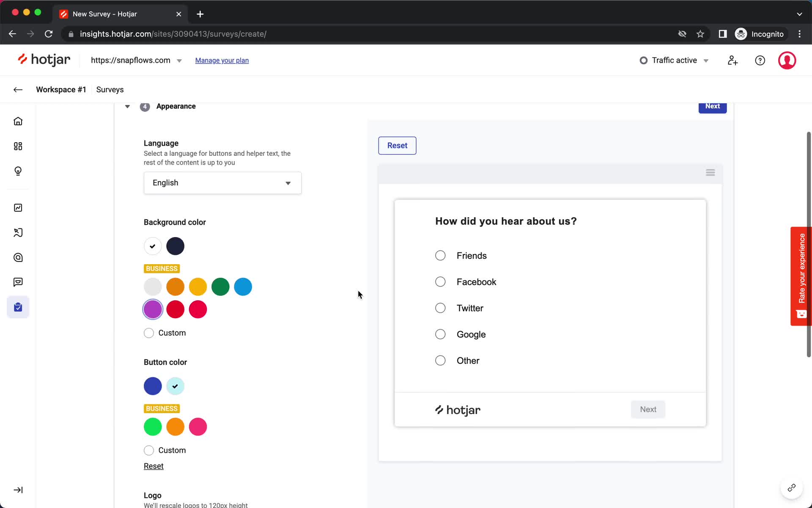Open the Surveys menu item
This screenshot has height=508, width=812.
coord(110,90)
